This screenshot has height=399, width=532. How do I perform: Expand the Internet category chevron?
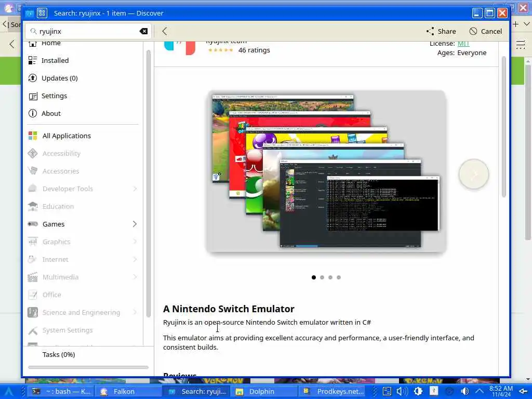135,259
